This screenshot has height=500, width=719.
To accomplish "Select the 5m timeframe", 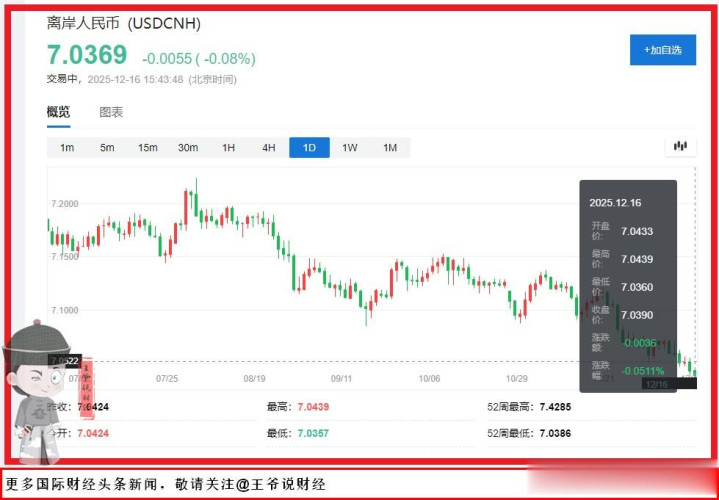I will tap(107, 148).
